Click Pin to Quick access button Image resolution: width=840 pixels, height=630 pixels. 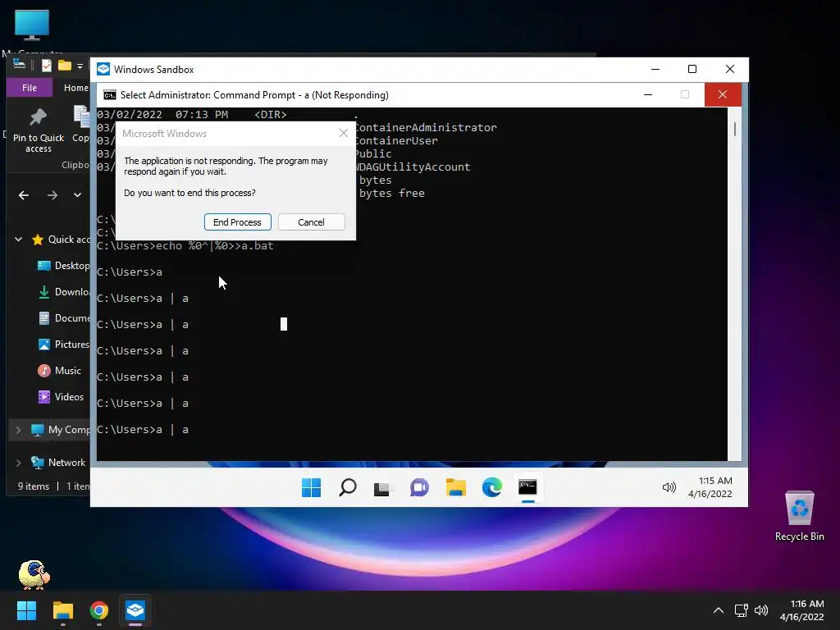pyautogui.click(x=38, y=130)
